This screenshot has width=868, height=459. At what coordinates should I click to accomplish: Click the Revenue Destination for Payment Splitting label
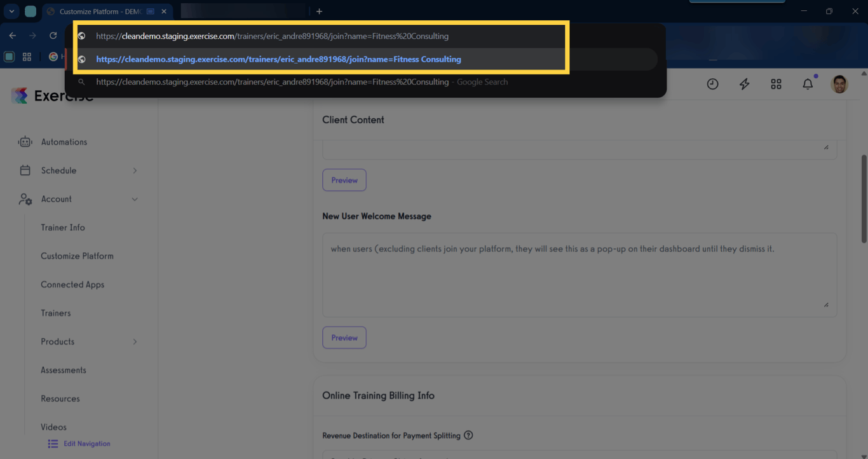[x=391, y=435]
